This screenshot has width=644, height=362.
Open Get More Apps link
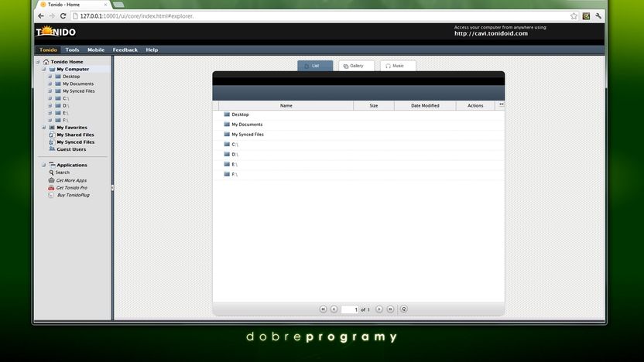71,180
